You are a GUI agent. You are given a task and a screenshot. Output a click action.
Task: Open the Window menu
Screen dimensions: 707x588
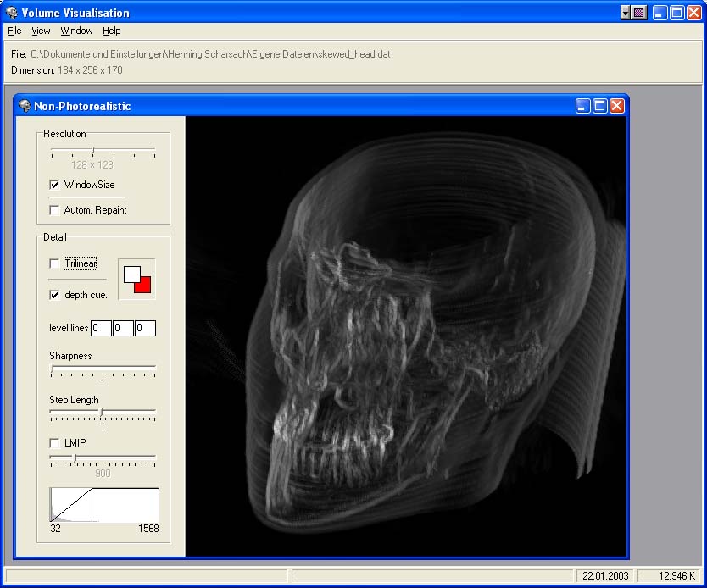point(76,31)
